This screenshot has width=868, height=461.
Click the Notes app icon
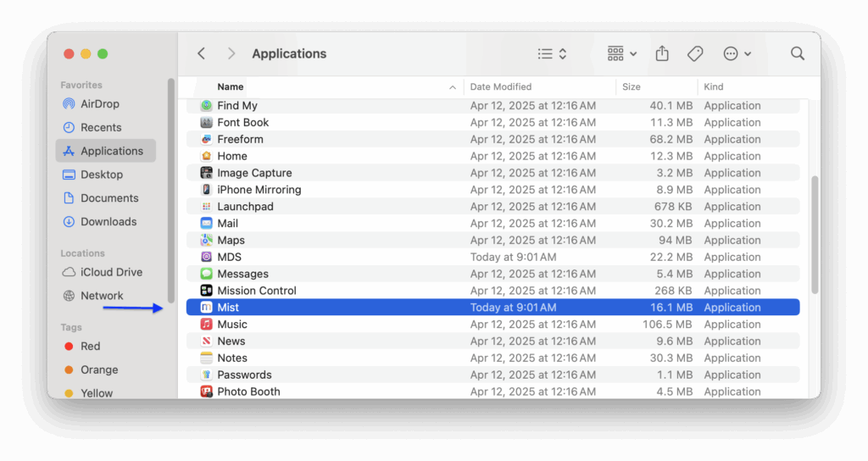click(207, 358)
